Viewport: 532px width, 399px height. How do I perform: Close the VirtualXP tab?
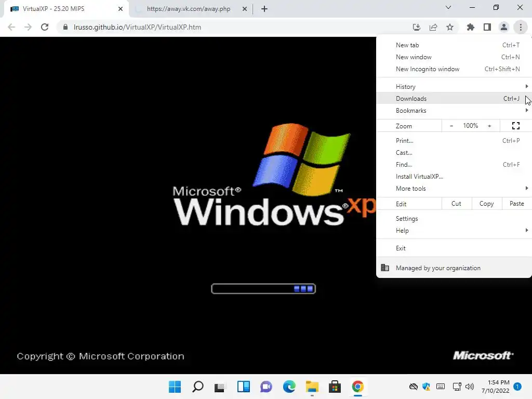(x=121, y=9)
